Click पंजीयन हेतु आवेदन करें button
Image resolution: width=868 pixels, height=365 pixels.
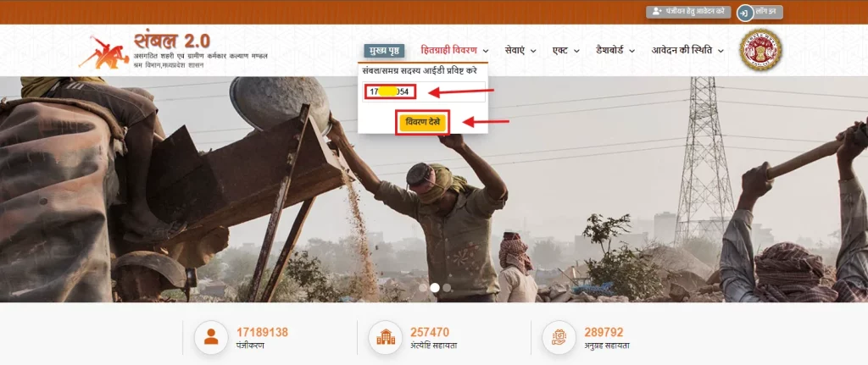pos(688,13)
